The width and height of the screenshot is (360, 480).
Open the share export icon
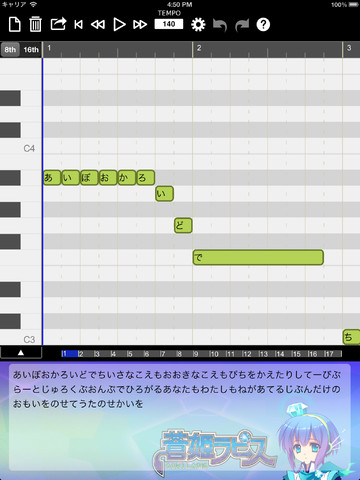(x=58, y=24)
